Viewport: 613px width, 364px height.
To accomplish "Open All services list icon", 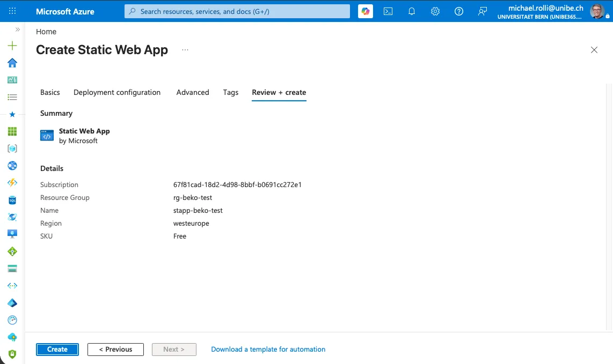I will pos(12,97).
